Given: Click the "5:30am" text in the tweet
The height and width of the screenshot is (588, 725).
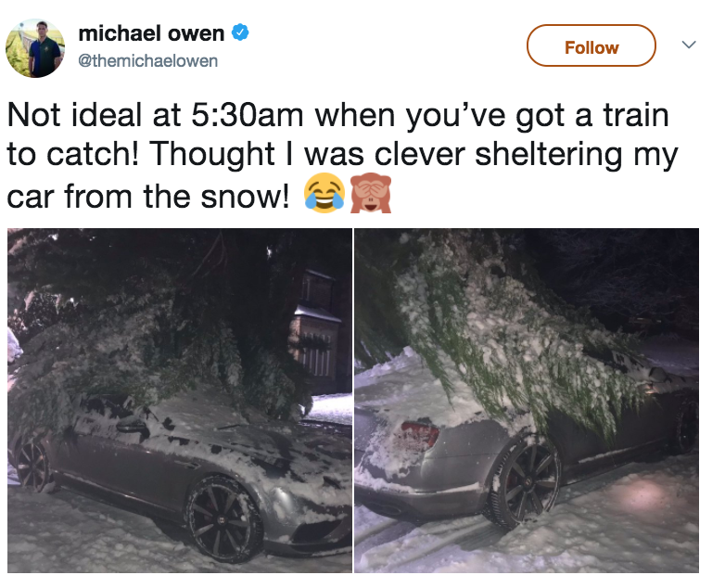Looking at the screenshot, I should (x=247, y=115).
